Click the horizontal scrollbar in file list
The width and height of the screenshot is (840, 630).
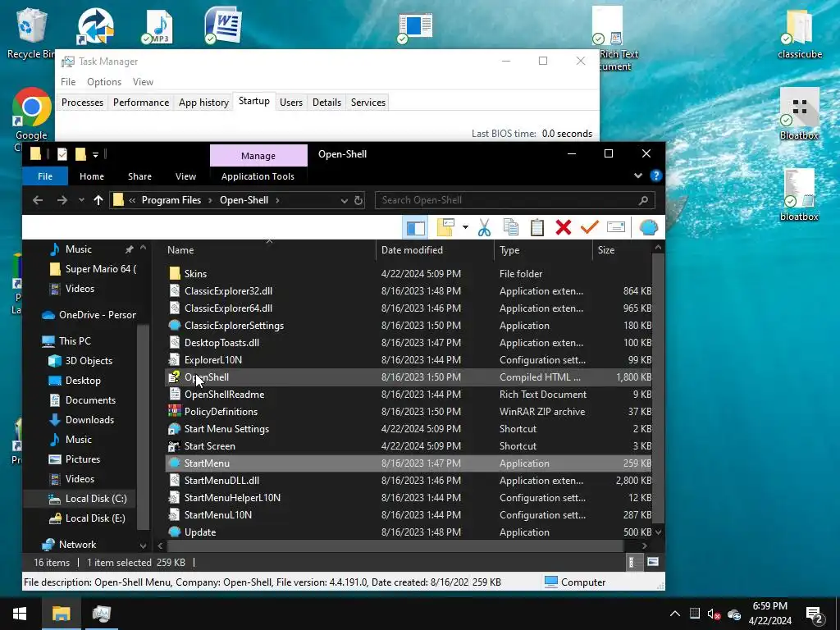click(x=395, y=546)
